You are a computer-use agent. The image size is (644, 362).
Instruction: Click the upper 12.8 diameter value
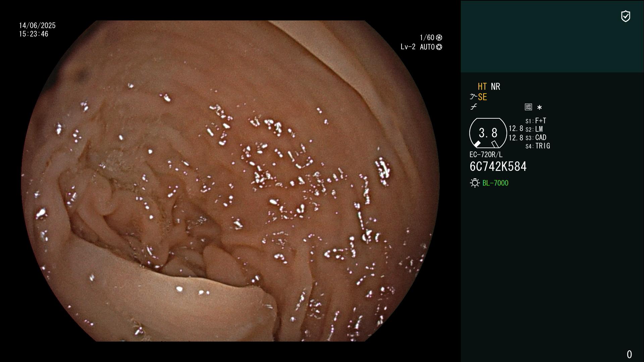pyautogui.click(x=516, y=129)
